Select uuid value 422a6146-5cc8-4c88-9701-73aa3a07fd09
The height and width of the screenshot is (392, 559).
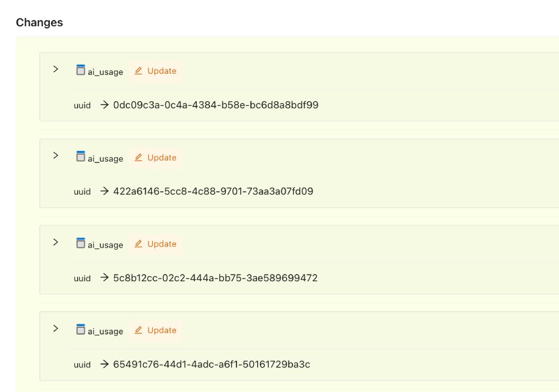214,191
